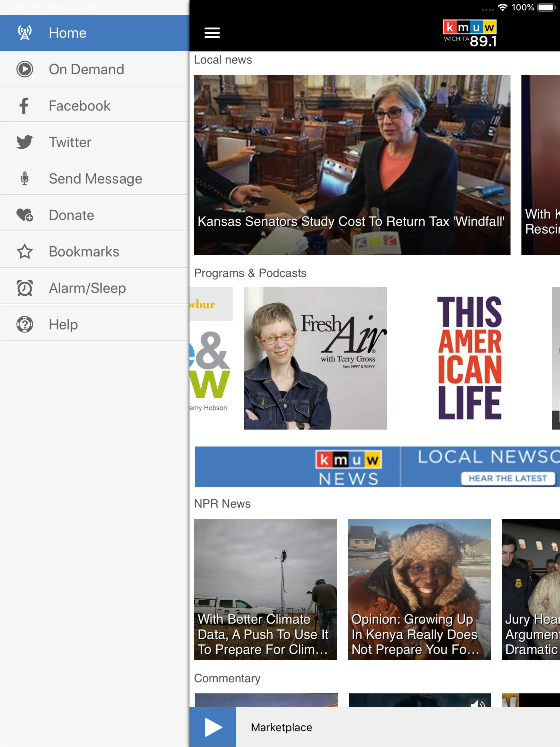Open the hamburger menu button
Screen dimensions: 560x747
pos(212,33)
